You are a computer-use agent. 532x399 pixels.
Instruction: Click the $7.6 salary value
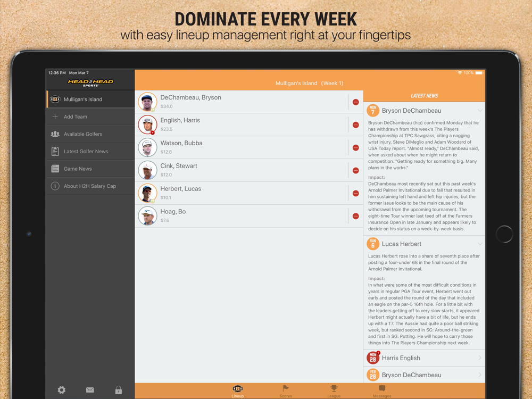165,220
